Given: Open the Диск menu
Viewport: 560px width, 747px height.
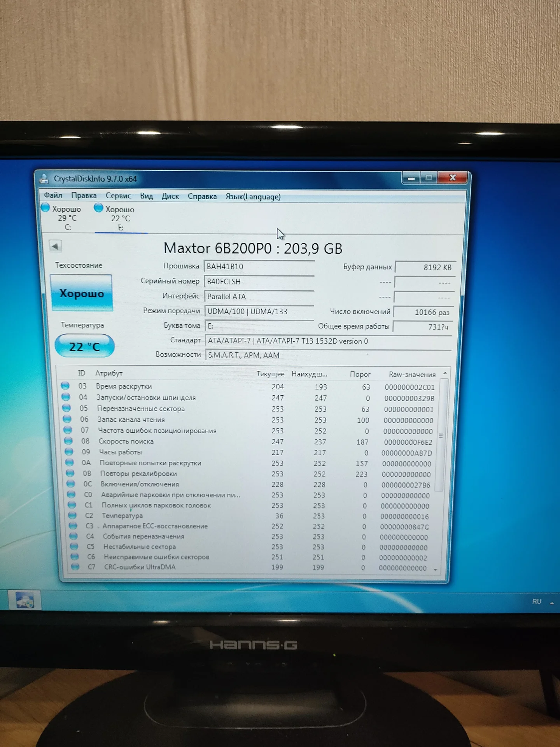Looking at the screenshot, I should coord(170,196).
